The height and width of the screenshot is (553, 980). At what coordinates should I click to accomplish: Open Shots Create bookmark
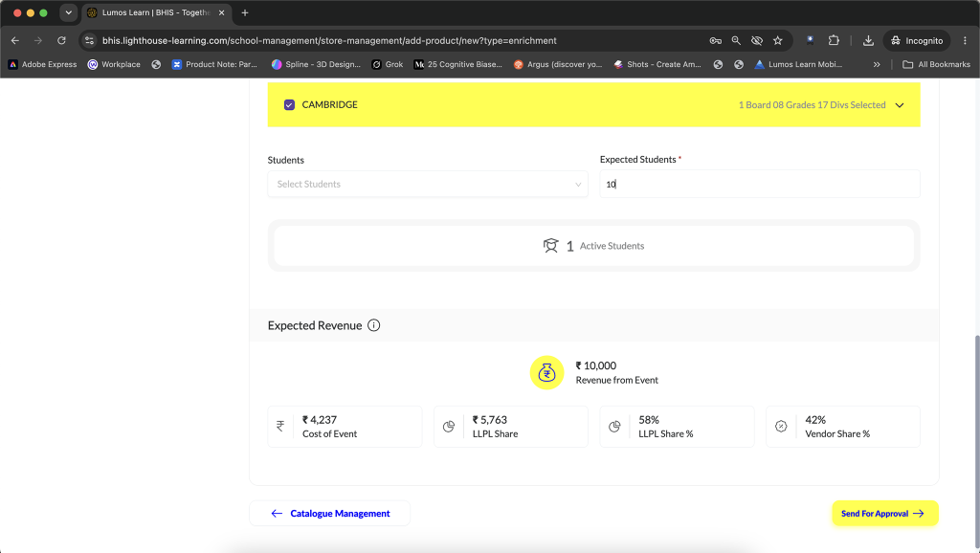click(x=657, y=64)
